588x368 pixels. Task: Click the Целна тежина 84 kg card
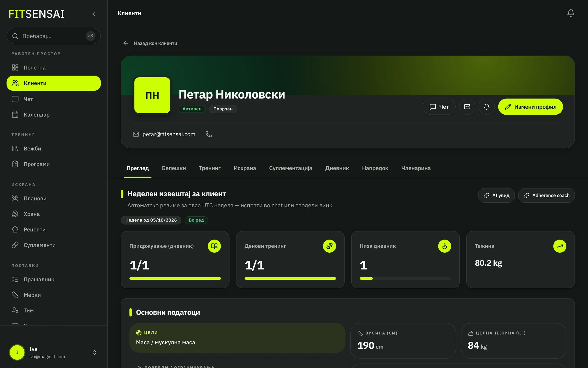514,341
